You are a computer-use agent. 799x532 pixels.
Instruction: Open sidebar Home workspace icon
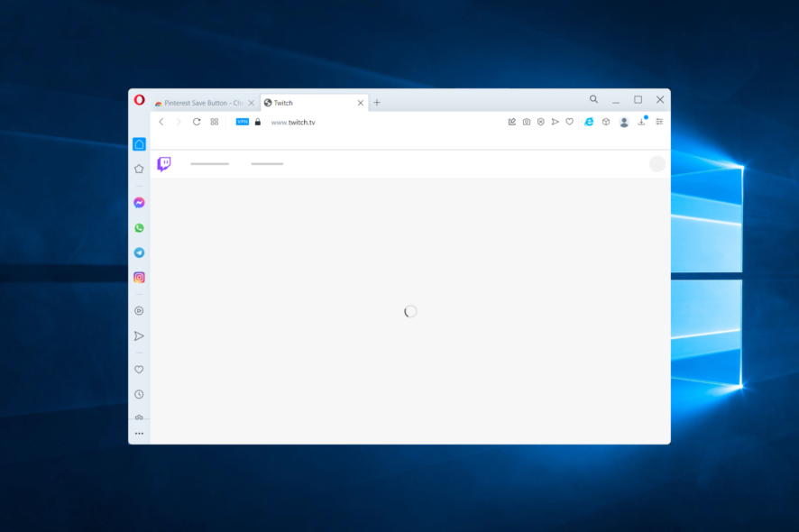[x=139, y=144]
